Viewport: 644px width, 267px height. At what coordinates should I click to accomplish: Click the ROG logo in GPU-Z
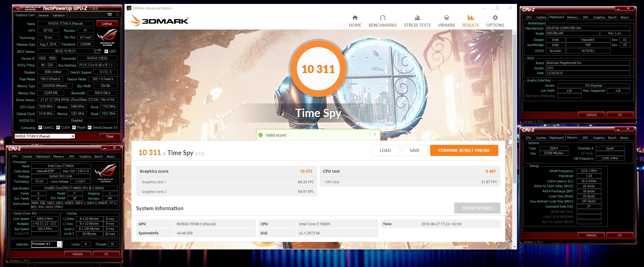[x=107, y=37]
